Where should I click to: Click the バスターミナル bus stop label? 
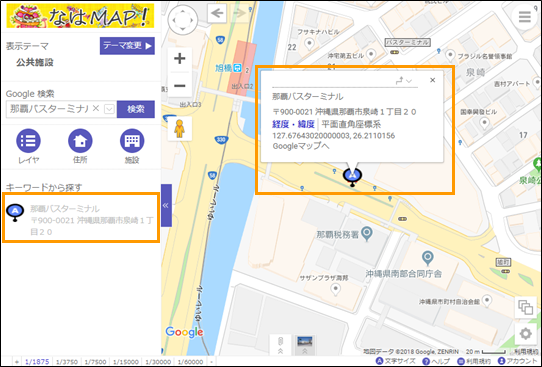tap(408, 43)
